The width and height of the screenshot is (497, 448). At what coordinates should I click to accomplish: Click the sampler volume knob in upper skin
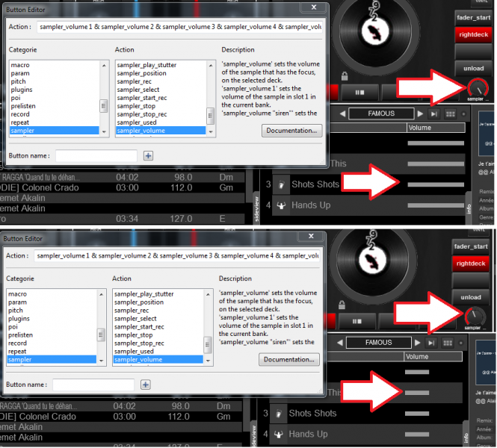click(x=477, y=88)
